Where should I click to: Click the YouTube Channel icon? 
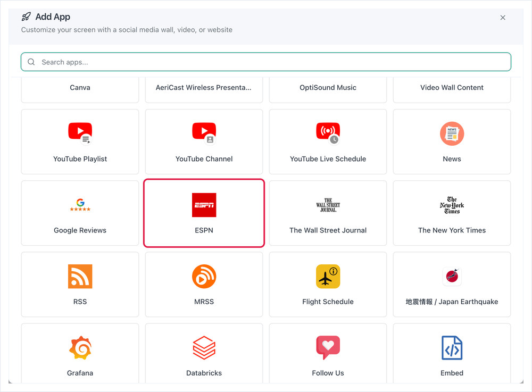tap(204, 134)
